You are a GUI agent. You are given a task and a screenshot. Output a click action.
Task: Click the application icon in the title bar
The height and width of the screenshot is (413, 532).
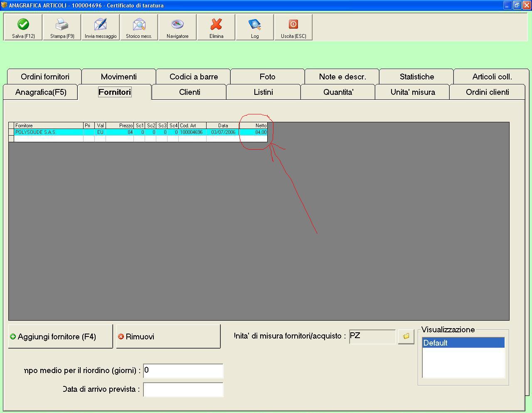click(x=4, y=5)
